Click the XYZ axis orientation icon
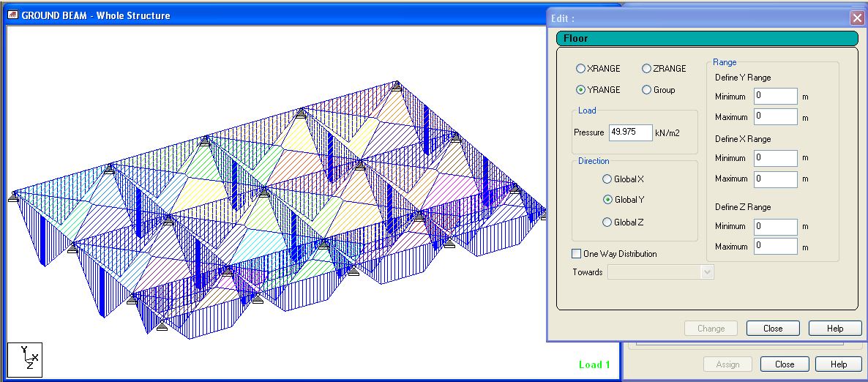The height and width of the screenshot is (382, 868). [25, 360]
